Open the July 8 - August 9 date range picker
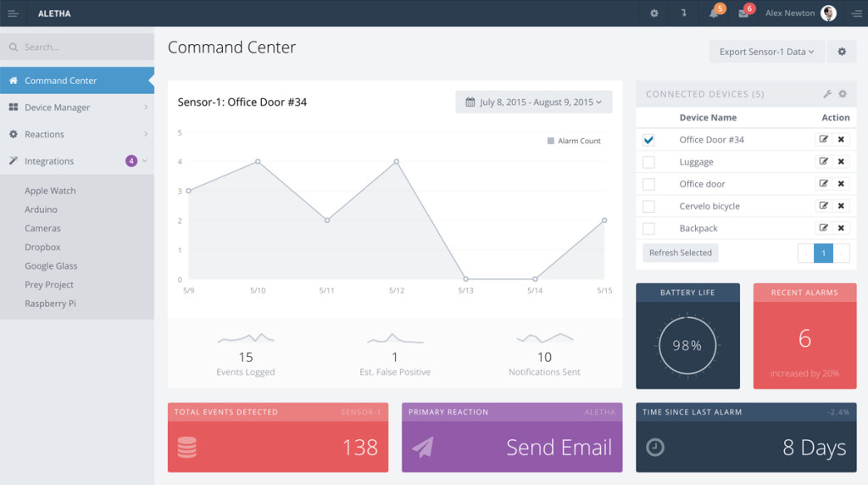This screenshot has width=868, height=485. (534, 102)
